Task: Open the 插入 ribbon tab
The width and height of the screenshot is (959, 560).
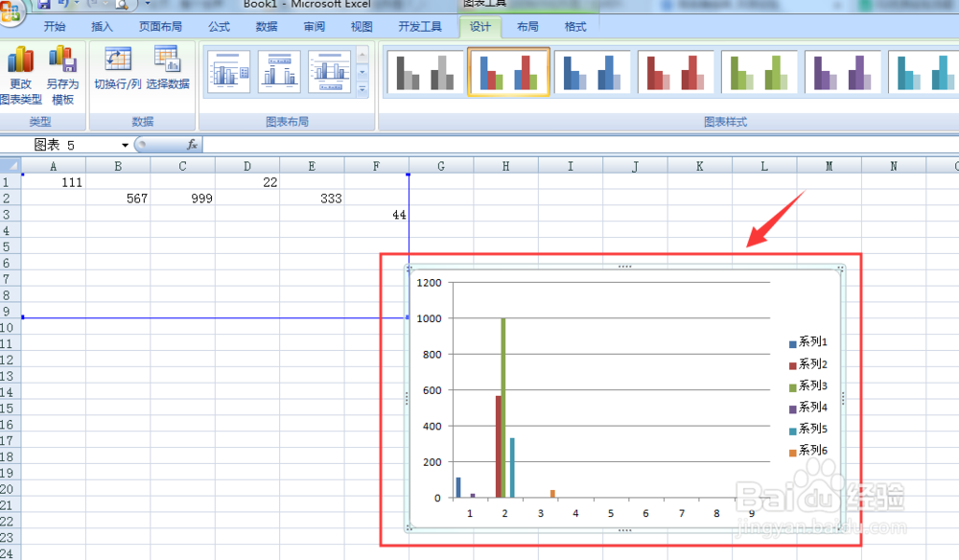Action: tap(103, 26)
